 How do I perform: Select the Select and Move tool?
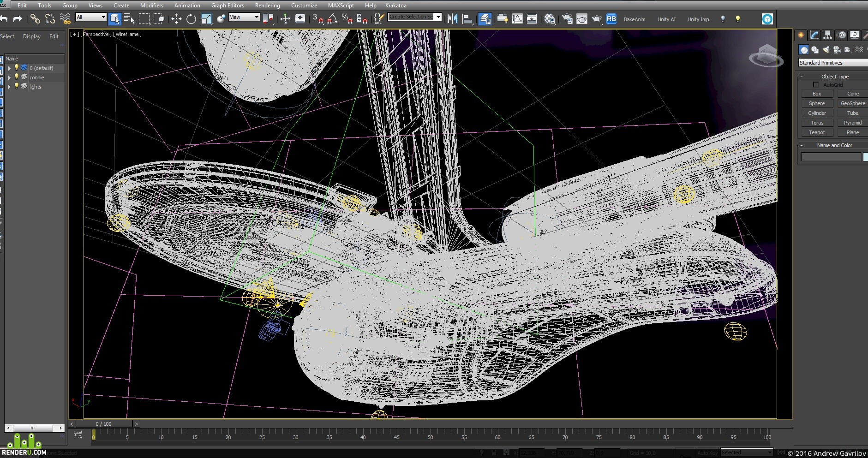click(176, 19)
